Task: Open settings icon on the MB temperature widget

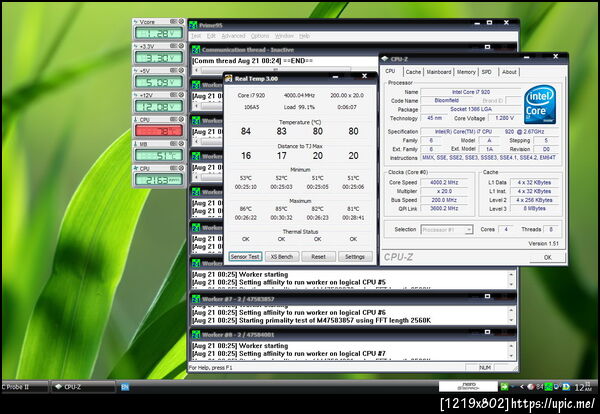Action: (x=173, y=144)
